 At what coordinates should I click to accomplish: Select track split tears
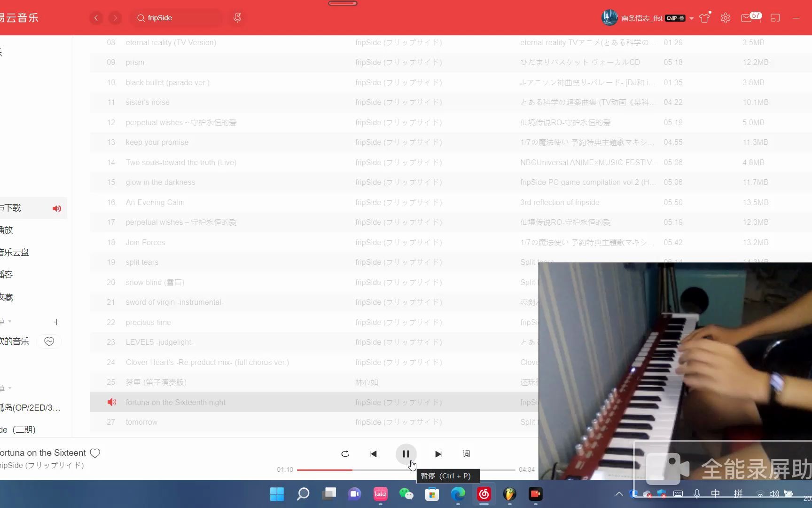point(142,262)
